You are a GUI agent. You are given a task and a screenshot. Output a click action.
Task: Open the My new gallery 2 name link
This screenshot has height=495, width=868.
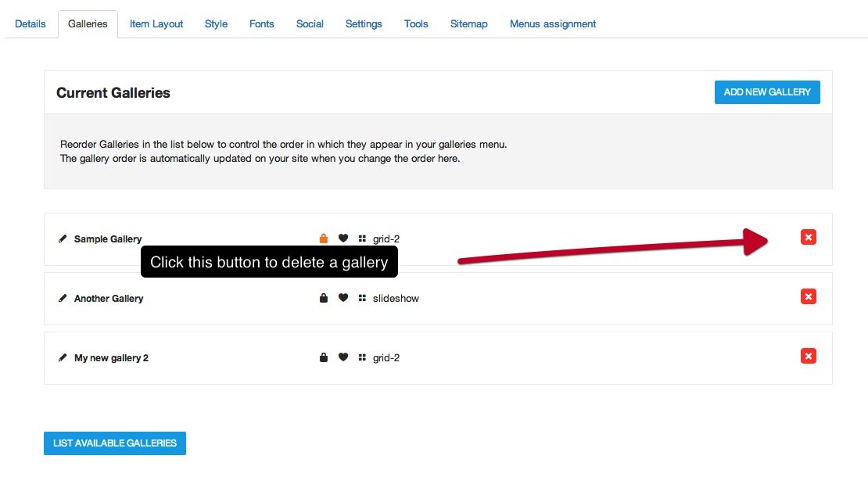coord(111,357)
